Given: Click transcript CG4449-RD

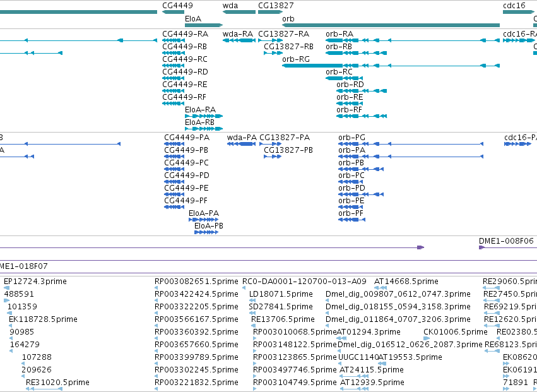Looking at the screenshot, I should [185, 72].
